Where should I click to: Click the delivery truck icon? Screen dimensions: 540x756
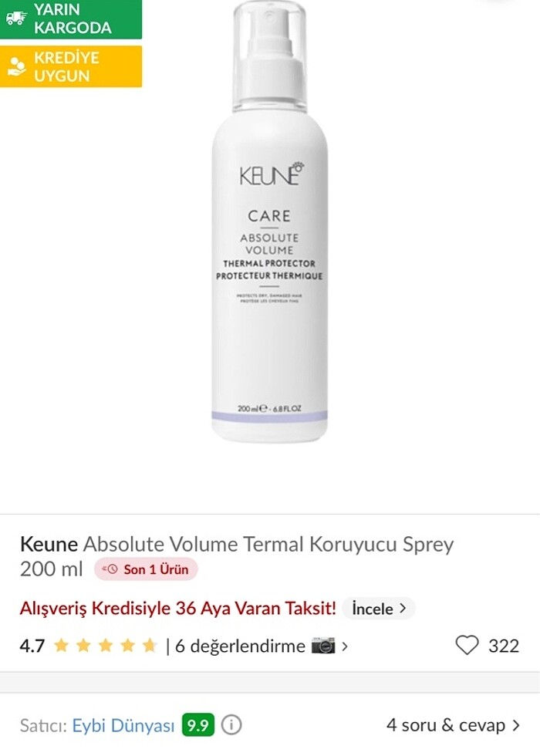(16, 18)
